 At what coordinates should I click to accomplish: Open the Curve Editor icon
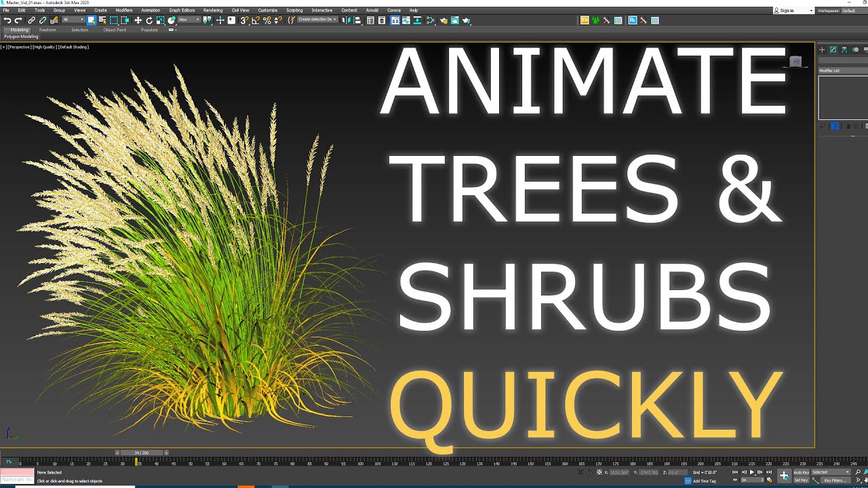(406, 20)
